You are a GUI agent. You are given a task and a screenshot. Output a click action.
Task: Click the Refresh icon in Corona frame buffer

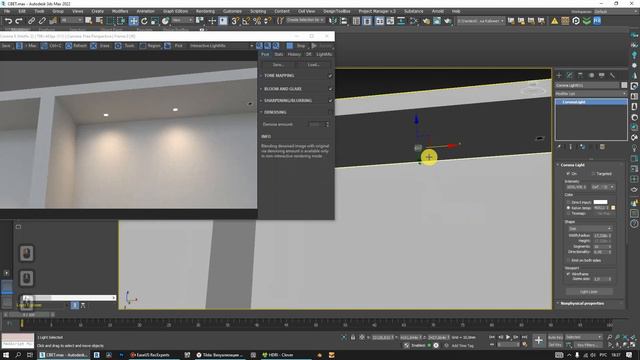click(69, 46)
